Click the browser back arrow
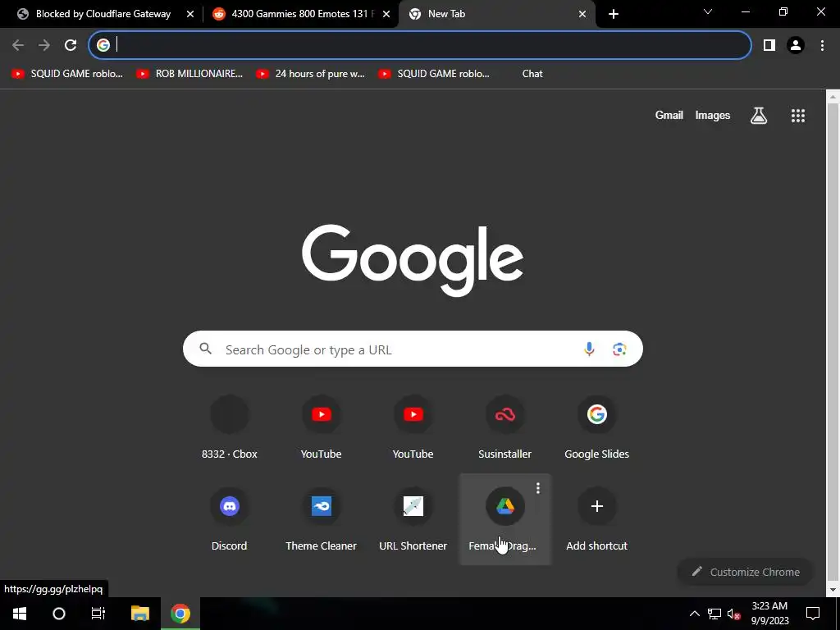Screen dimensions: 840x630 [x=18, y=45]
